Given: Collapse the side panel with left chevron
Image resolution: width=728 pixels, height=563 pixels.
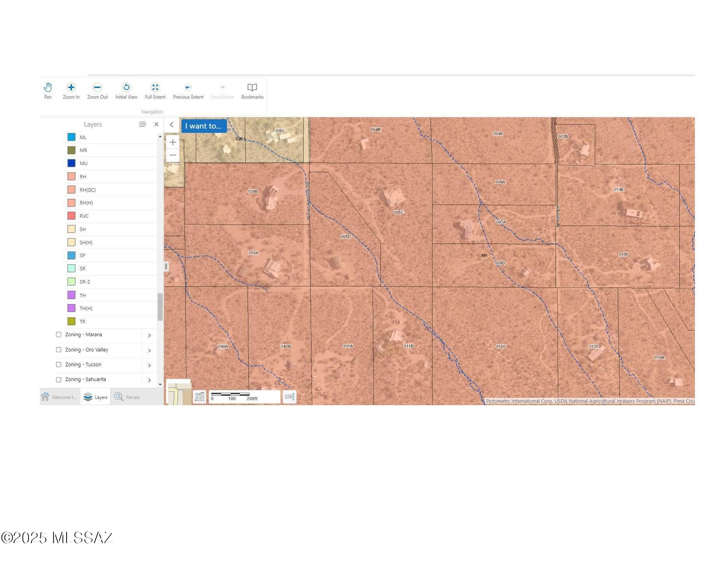Looking at the screenshot, I should [172, 125].
